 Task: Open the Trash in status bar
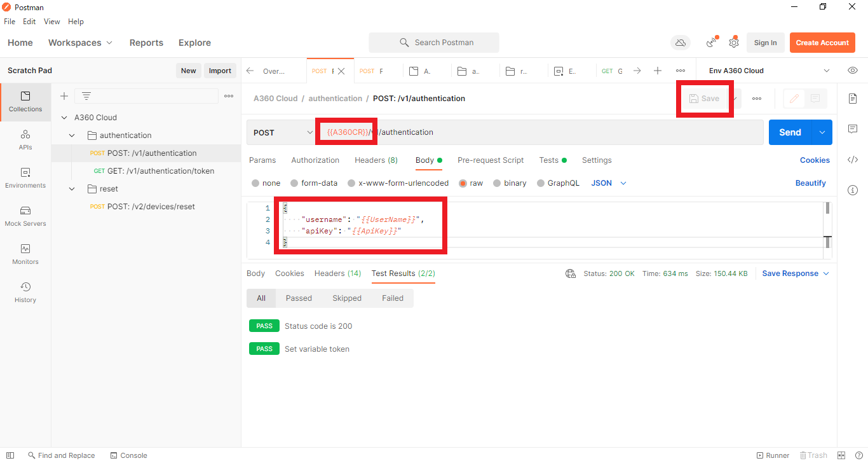pyautogui.click(x=813, y=455)
